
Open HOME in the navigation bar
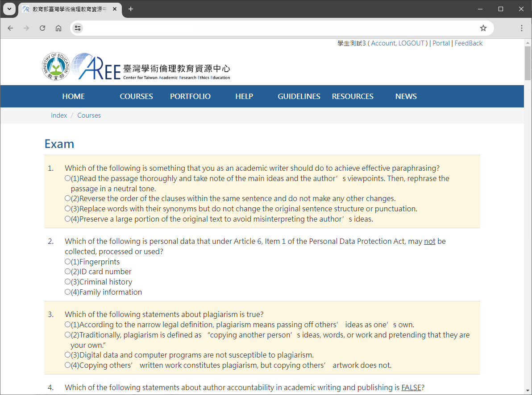coord(74,96)
